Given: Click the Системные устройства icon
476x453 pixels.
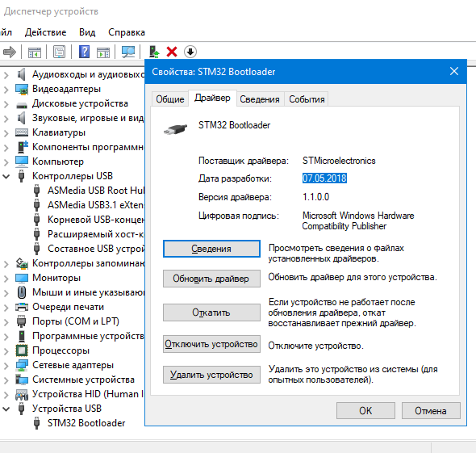Looking at the screenshot, I should coord(22,380).
